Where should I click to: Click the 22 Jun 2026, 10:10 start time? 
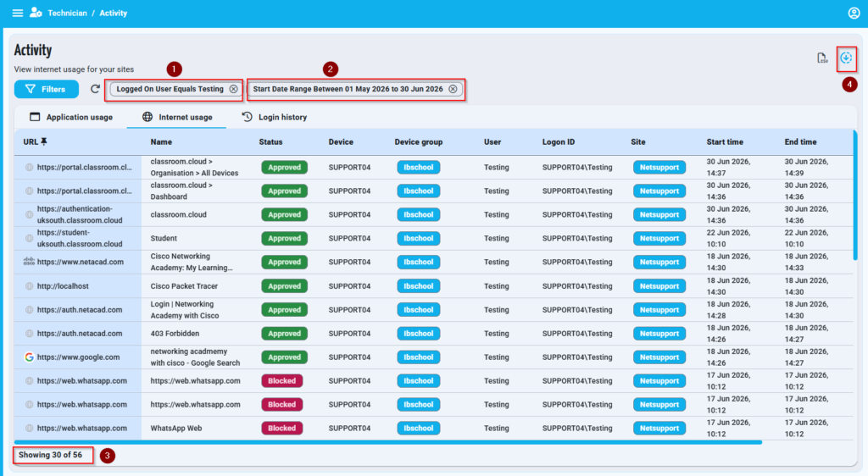pos(728,238)
